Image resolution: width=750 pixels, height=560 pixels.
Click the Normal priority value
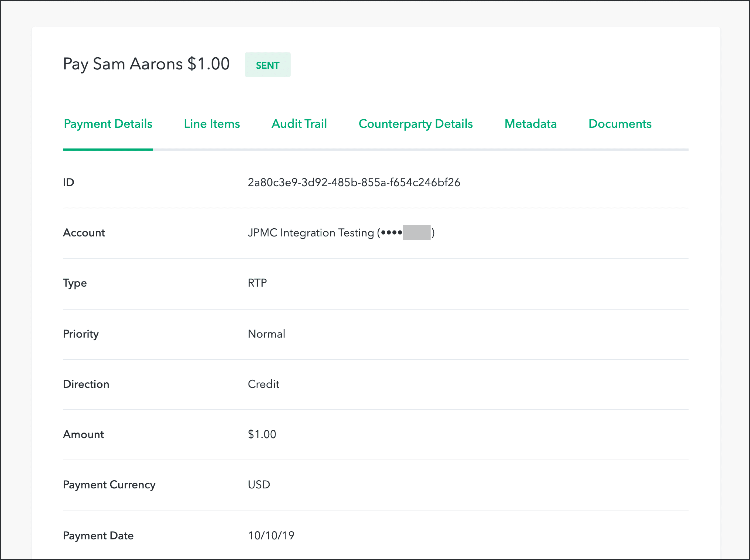(267, 334)
